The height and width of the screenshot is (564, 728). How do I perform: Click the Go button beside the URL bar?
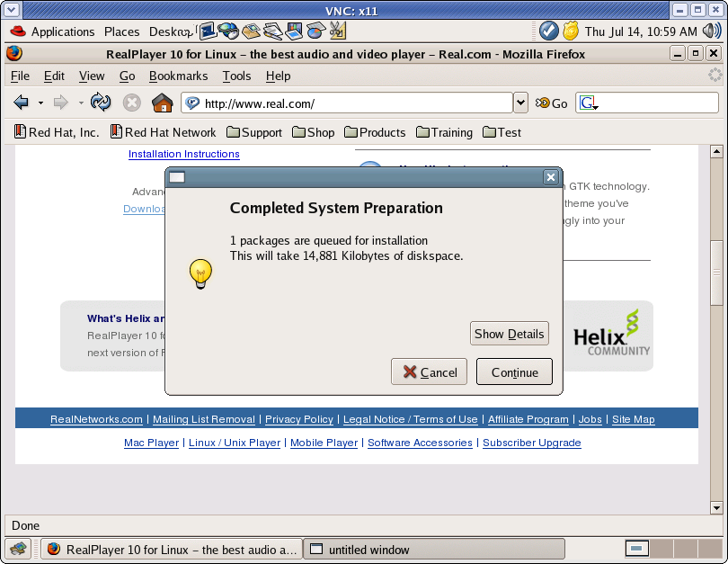click(551, 103)
